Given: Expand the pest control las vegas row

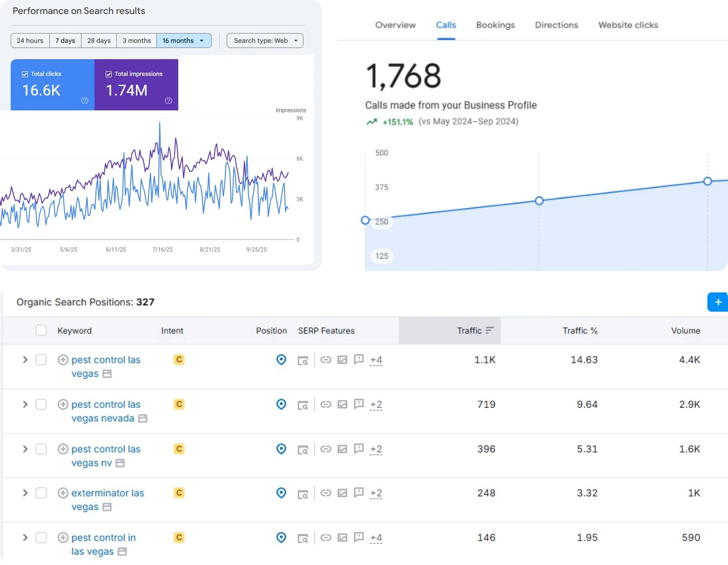Looking at the screenshot, I should 25,360.
